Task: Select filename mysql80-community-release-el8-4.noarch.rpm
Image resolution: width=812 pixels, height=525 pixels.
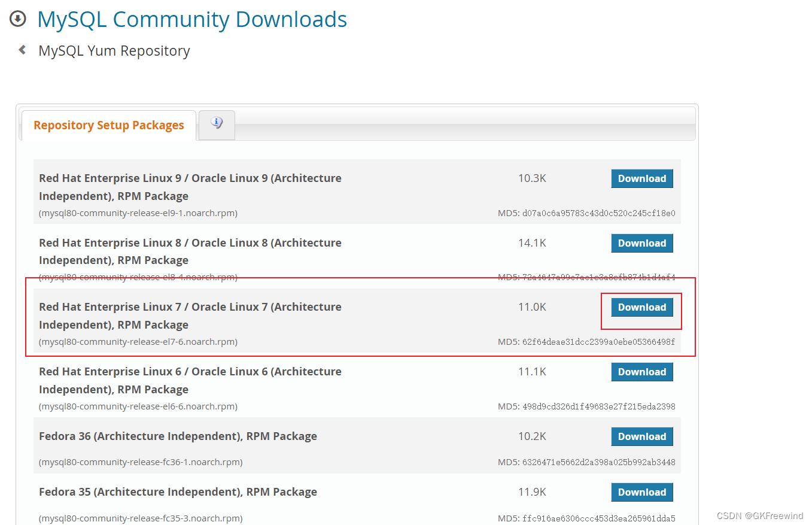Action: pos(138,277)
